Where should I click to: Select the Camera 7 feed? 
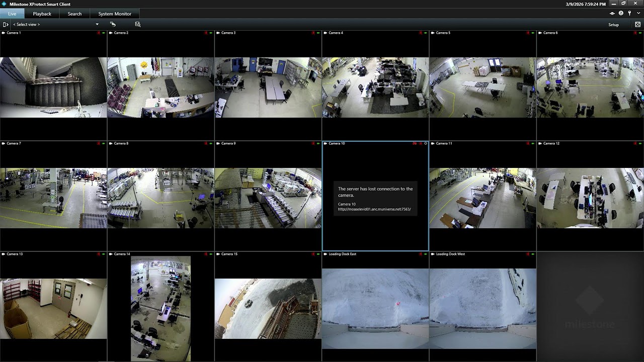coord(53,198)
